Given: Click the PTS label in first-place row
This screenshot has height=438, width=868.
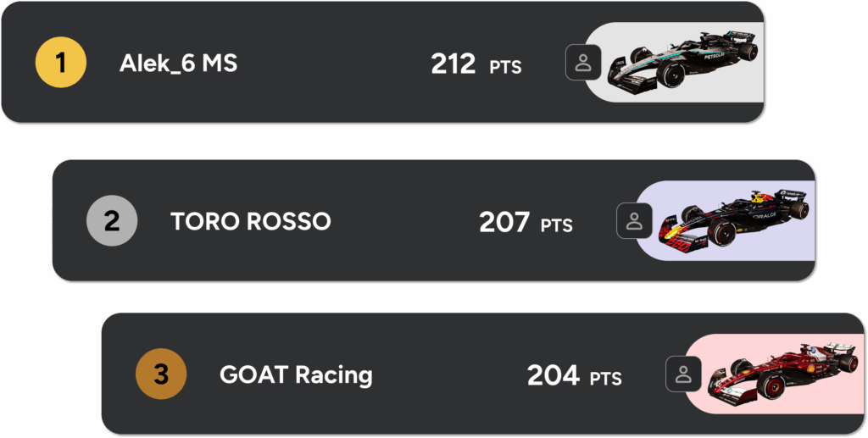Looking at the screenshot, I should pos(505,67).
